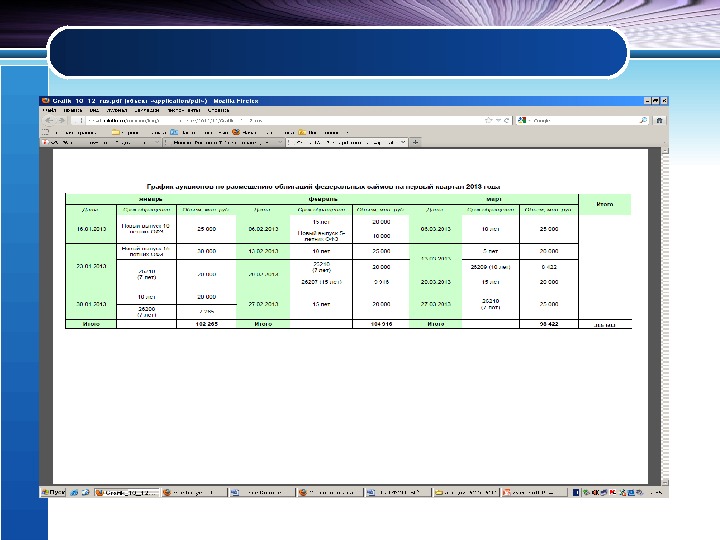Switch to the first browser tab
The width and height of the screenshot is (720, 540).
101,142
